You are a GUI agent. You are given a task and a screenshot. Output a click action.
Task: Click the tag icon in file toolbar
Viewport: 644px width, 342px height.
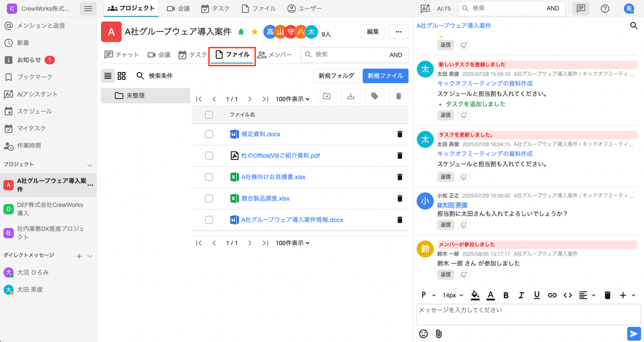click(x=375, y=96)
